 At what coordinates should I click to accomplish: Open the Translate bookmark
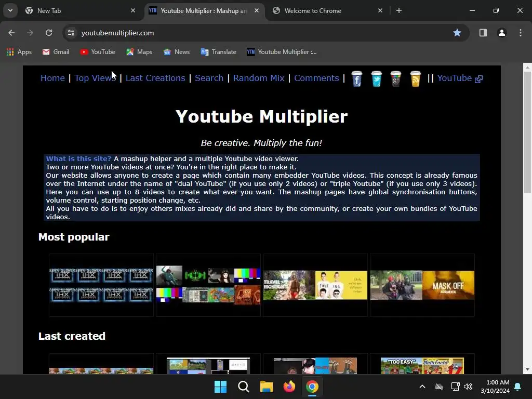click(219, 52)
